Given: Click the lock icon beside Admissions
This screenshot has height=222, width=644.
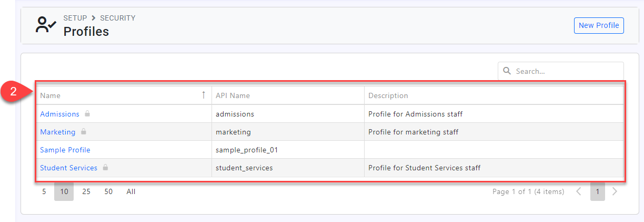Looking at the screenshot, I should 87,113.
